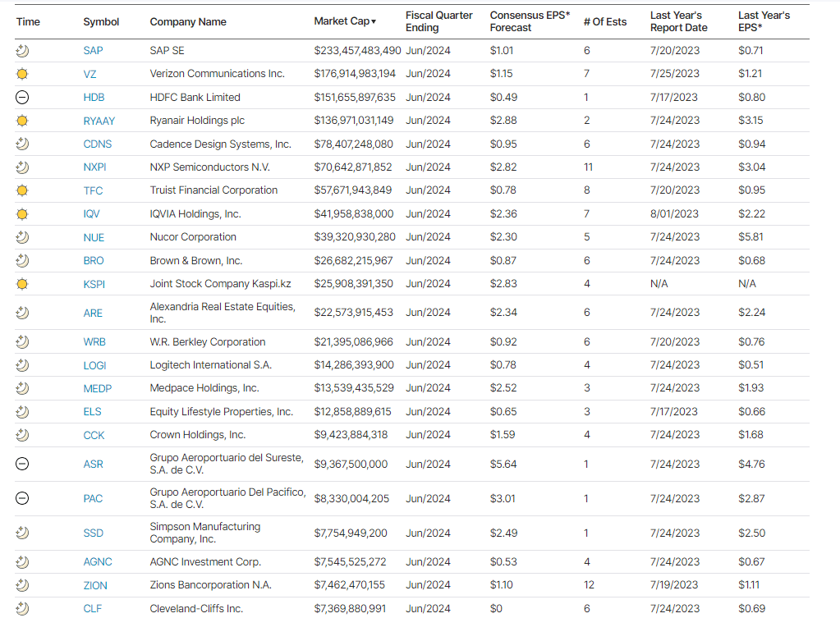Click the after-hours moon icon for ELS
Viewport: 840px width, 618px height.
click(22, 412)
